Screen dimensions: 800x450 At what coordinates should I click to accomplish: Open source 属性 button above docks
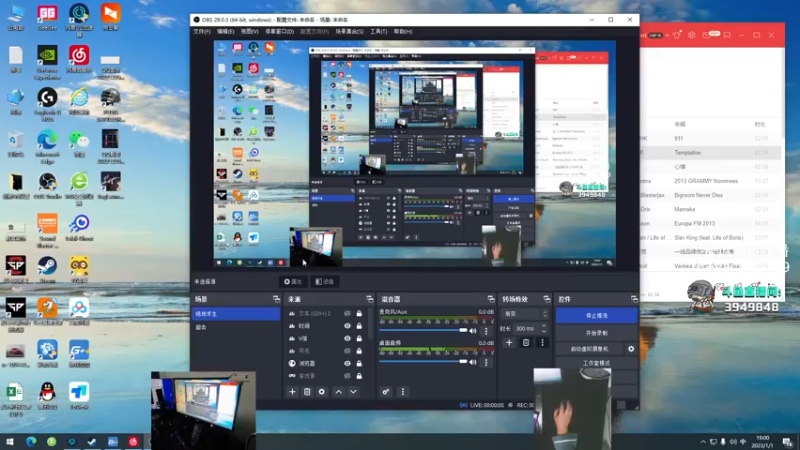tap(293, 282)
